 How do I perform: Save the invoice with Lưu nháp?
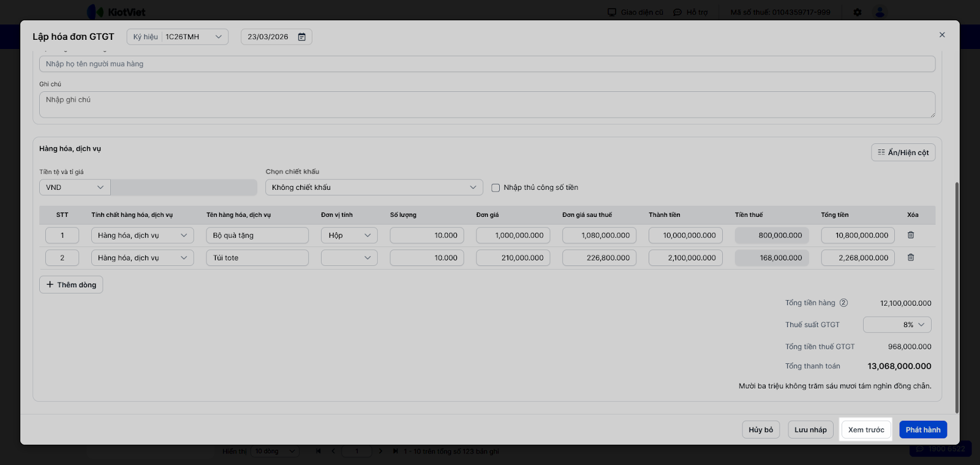click(810, 429)
